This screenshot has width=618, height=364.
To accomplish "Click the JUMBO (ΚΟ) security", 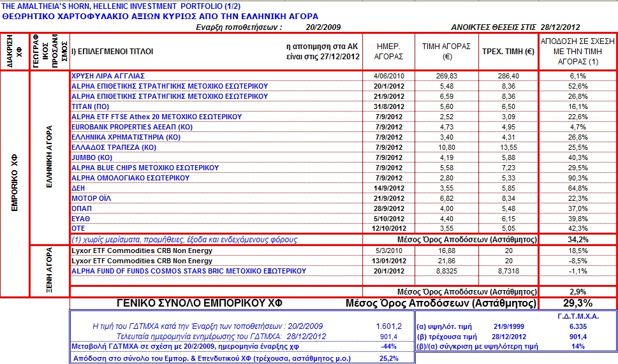I will tap(92, 157).
